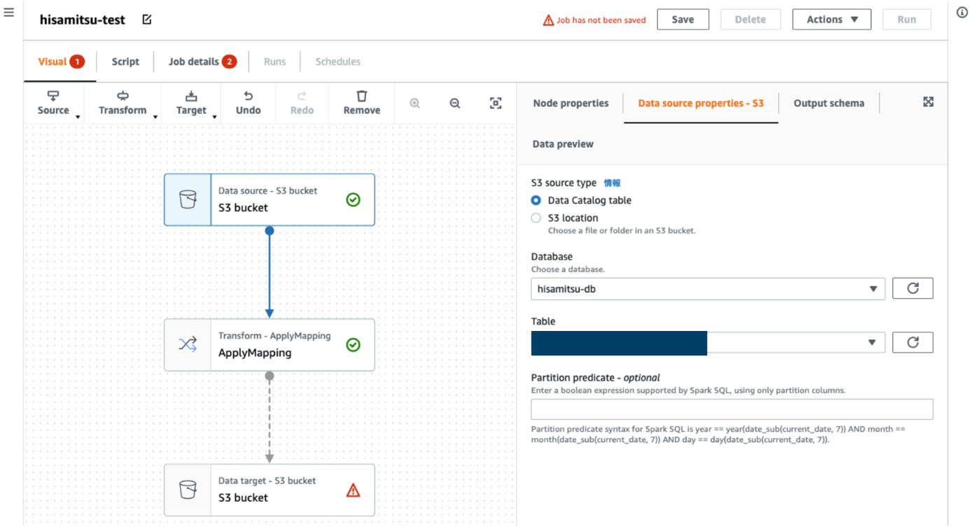Open the Transform dropdown arrow
The height and width of the screenshot is (529, 980).
pyautogui.click(x=155, y=117)
